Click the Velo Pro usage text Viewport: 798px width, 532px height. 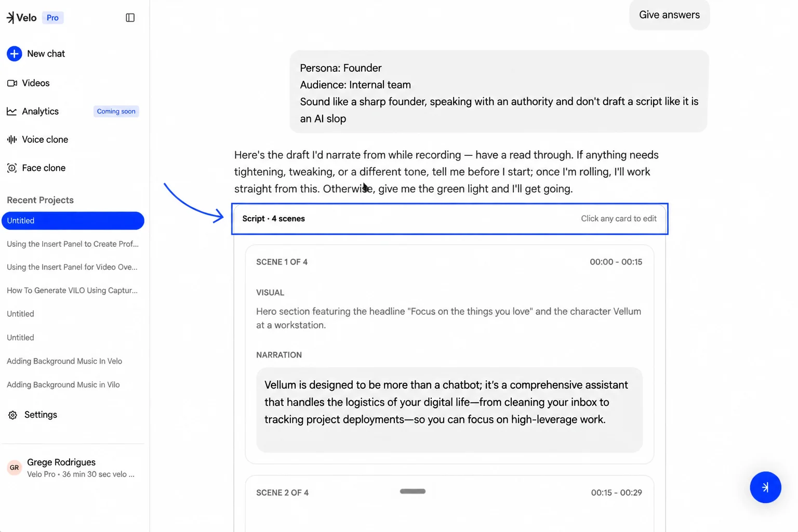tap(81, 474)
